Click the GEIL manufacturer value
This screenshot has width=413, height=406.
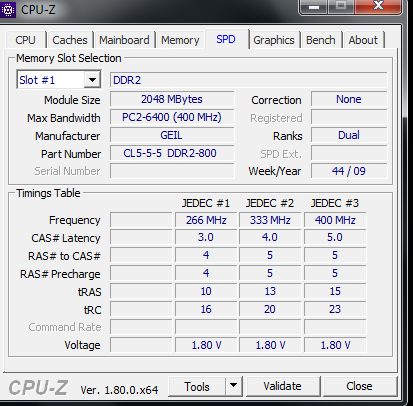click(x=172, y=135)
